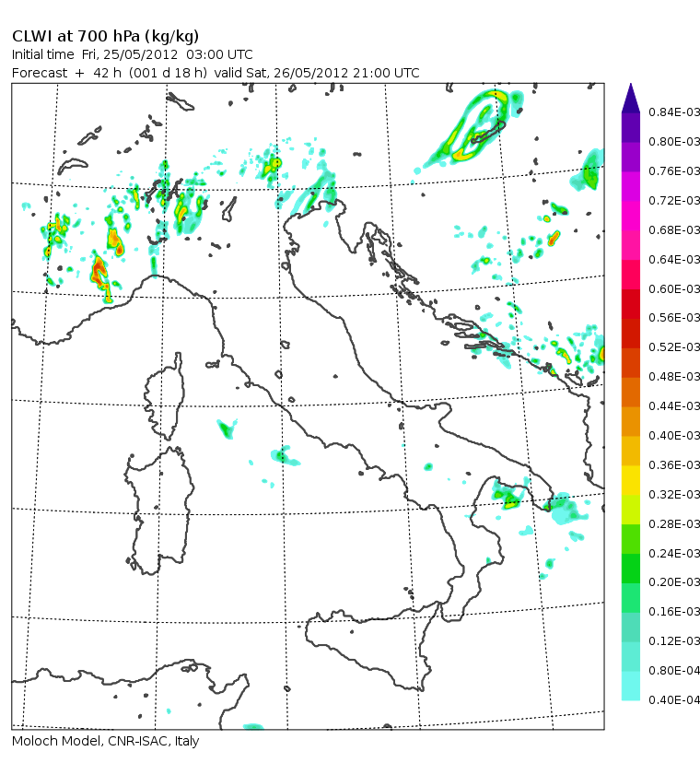Pick the teal band between 0.12E-03 and 0.16E-03
This screenshot has height=763, width=700.
(x=630, y=628)
